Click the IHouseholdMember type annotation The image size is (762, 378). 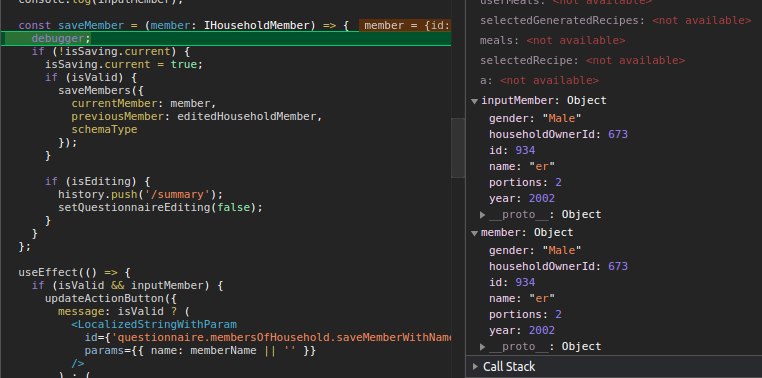click(256, 25)
